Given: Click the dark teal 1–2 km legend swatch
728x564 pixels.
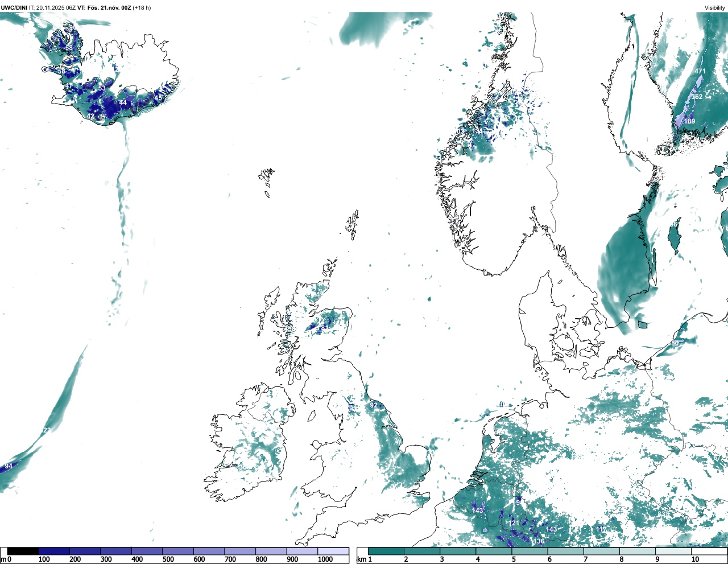Looking at the screenshot, I should tap(386, 551).
